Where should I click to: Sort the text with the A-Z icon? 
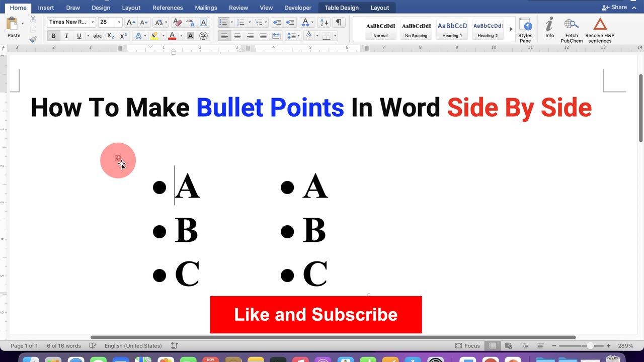tap(325, 22)
